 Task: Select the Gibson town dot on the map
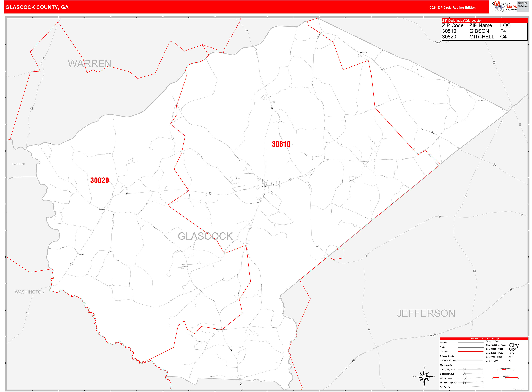[265, 186]
